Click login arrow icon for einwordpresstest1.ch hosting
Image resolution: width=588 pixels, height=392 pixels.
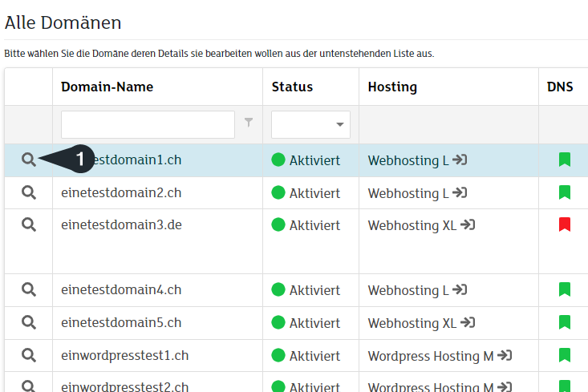tap(505, 355)
